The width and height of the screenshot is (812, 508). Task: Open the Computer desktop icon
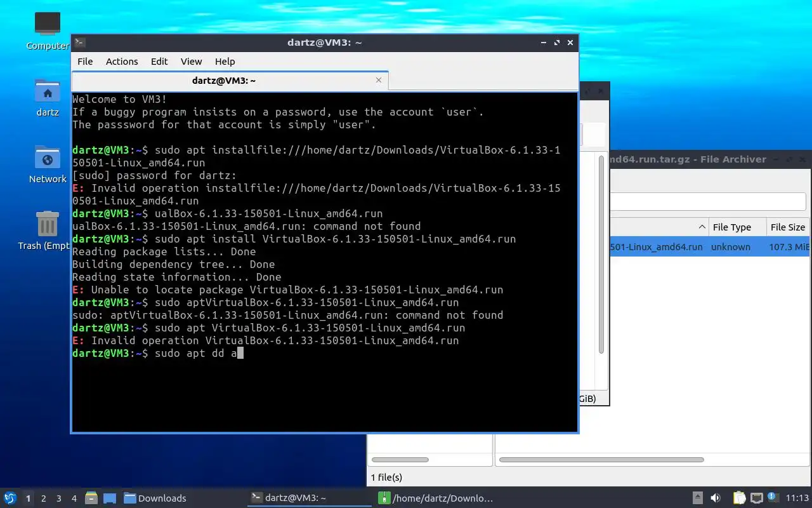click(x=48, y=30)
